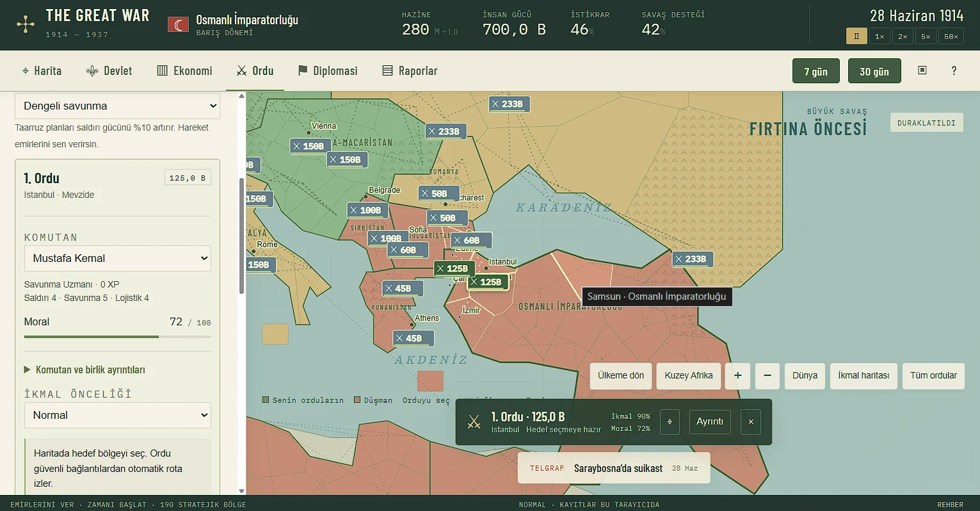
Task: Open the Saraybosna'da suikast telegraph notice
Action: [x=614, y=468]
